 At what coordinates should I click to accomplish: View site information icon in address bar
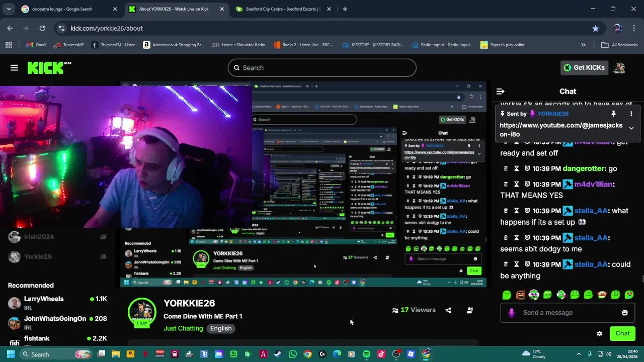click(61, 29)
